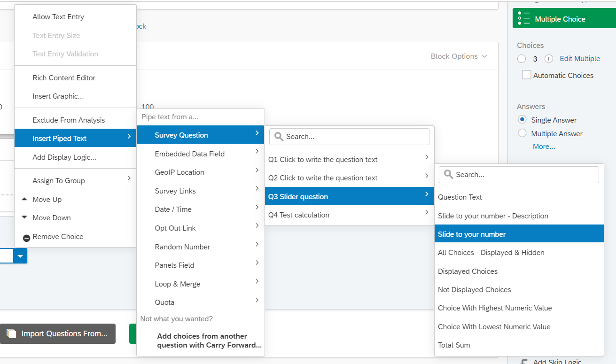
Task: Click the Move Down triangle icon
Action: coord(24,217)
